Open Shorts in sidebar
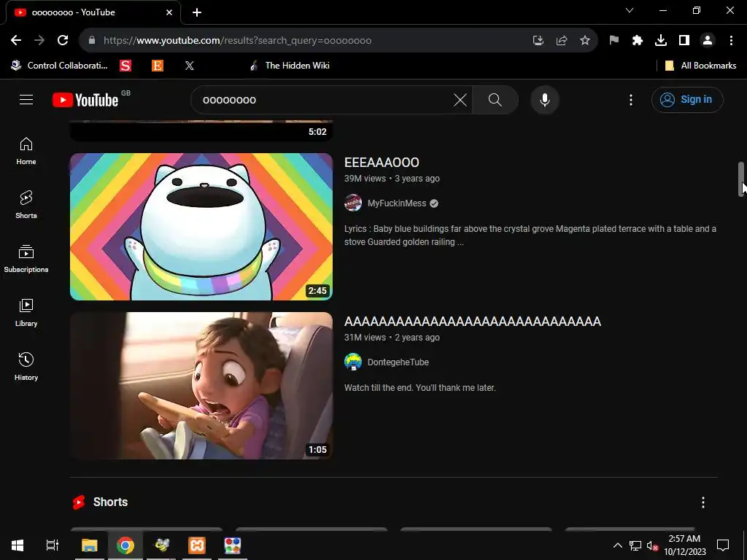This screenshot has height=560, width=747. click(26, 205)
